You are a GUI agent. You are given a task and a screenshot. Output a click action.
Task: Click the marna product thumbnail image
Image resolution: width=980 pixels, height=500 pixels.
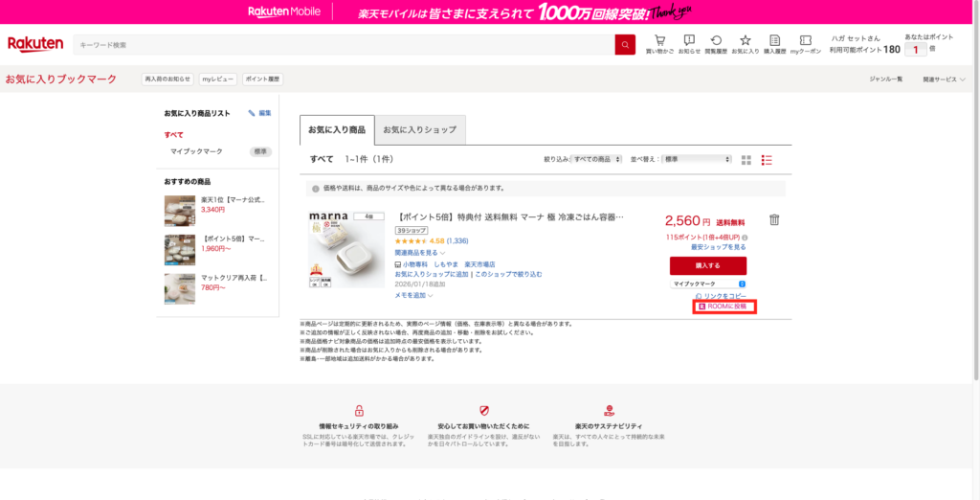(x=346, y=250)
